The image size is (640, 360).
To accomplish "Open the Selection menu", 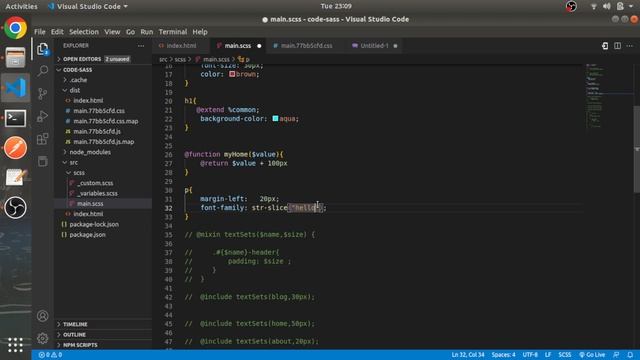I will pos(84,32).
